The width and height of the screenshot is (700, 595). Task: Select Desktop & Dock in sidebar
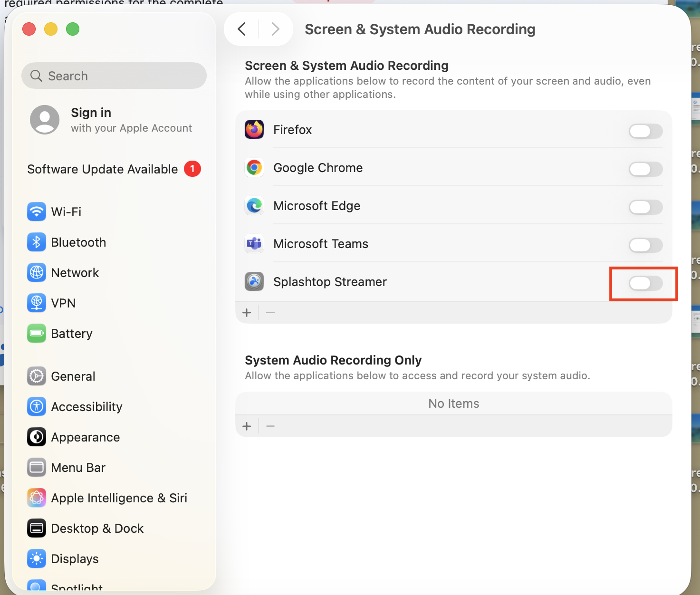[97, 528]
